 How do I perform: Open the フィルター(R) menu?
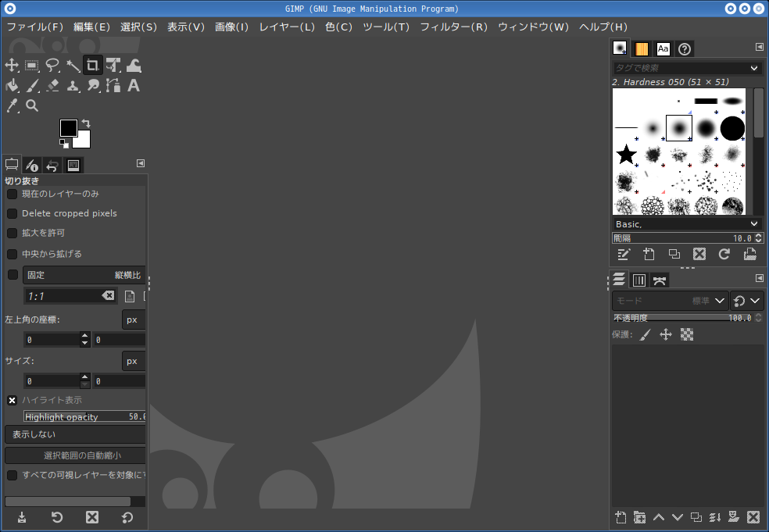[x=453, y=27]
